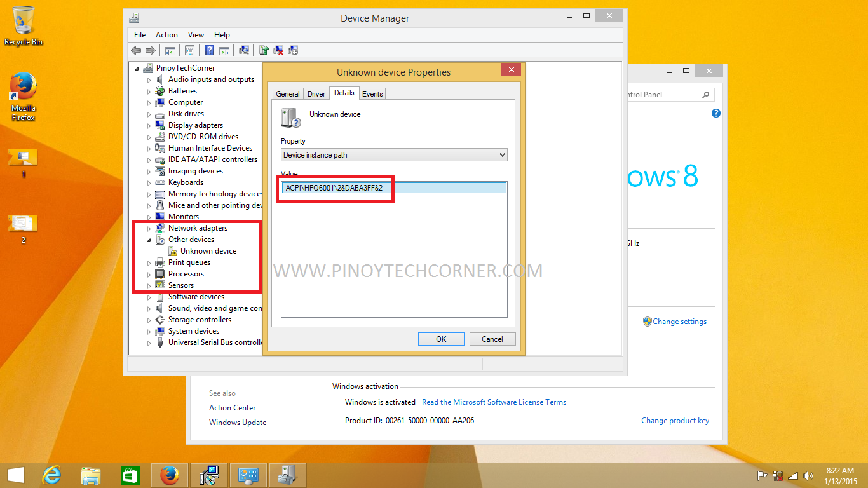Click the Processors chip icon in tree
The image size is (868, 488).
[160, 274]
